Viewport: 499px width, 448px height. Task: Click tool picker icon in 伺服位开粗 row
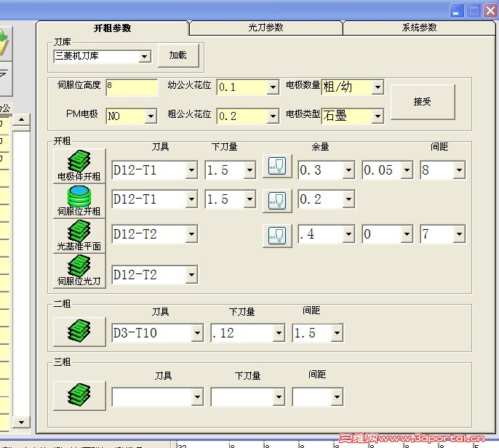click(x=277, y=201)
